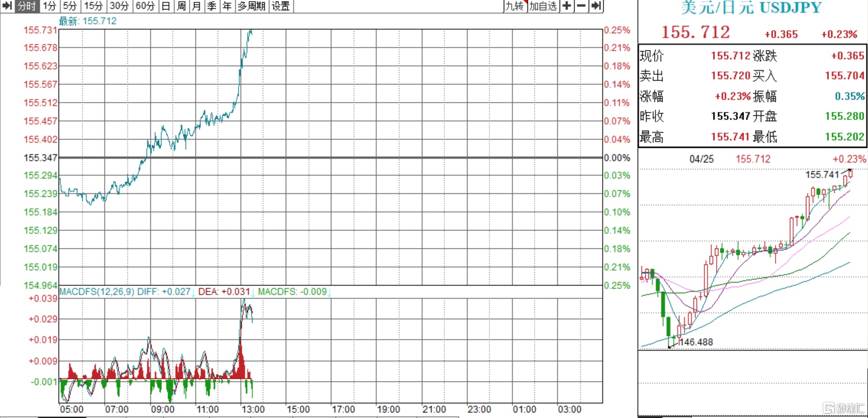
Task: Select the 5分 chart period
Action: (70, 6)
